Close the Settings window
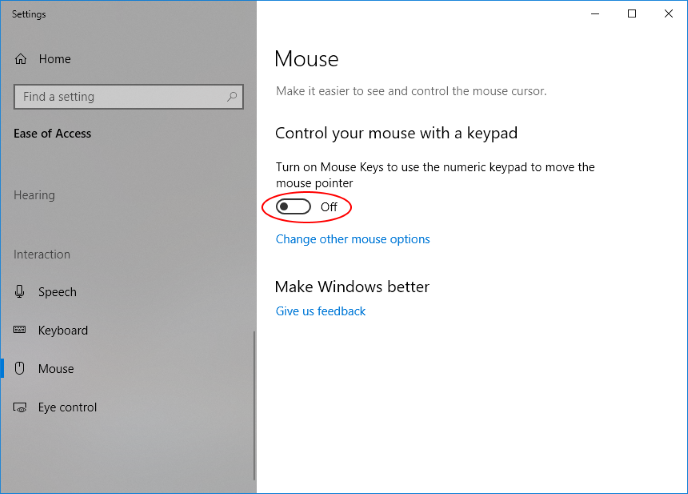688x494 pixels. tap(667, 14)
